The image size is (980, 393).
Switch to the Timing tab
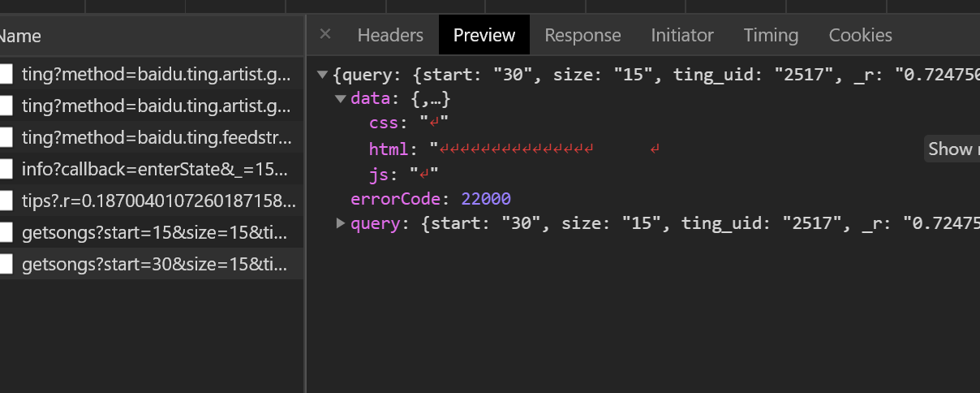[x=771, y=35]
